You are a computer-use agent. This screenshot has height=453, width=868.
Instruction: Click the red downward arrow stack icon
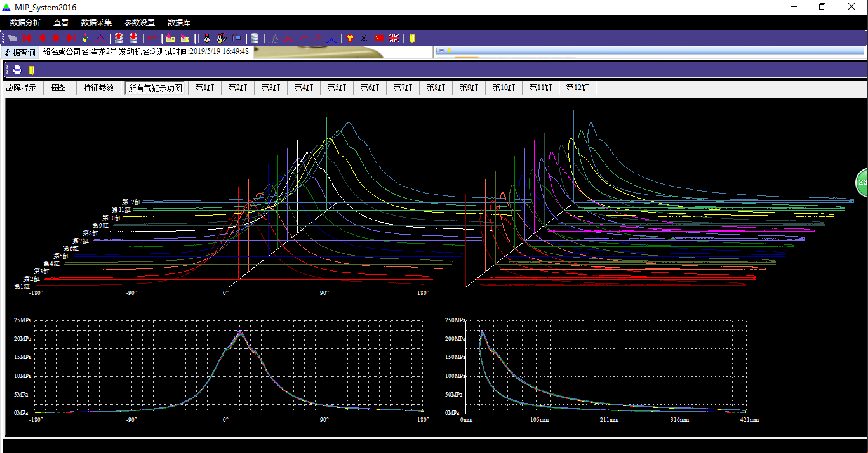(x=133, y=38)
